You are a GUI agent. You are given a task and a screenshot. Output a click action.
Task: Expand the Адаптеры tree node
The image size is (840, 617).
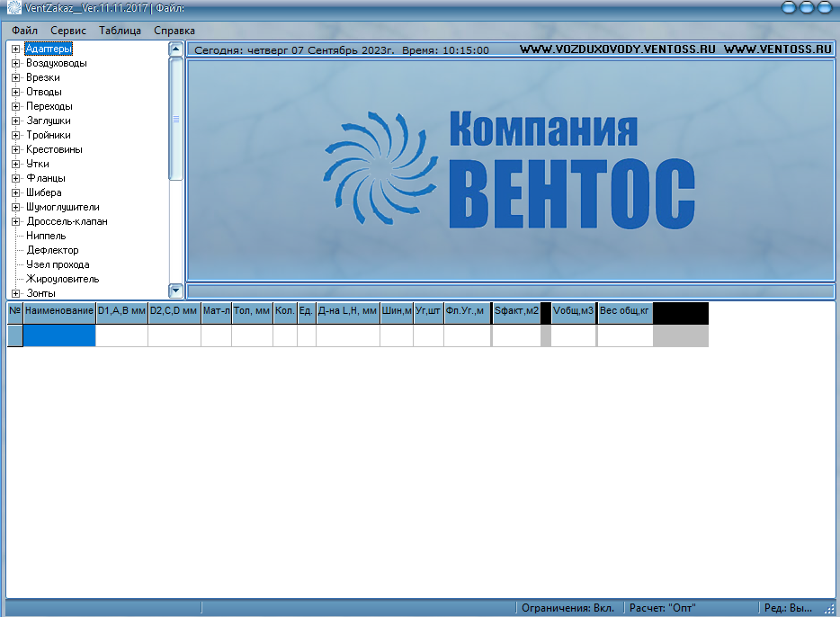click(x=15, y=49)
